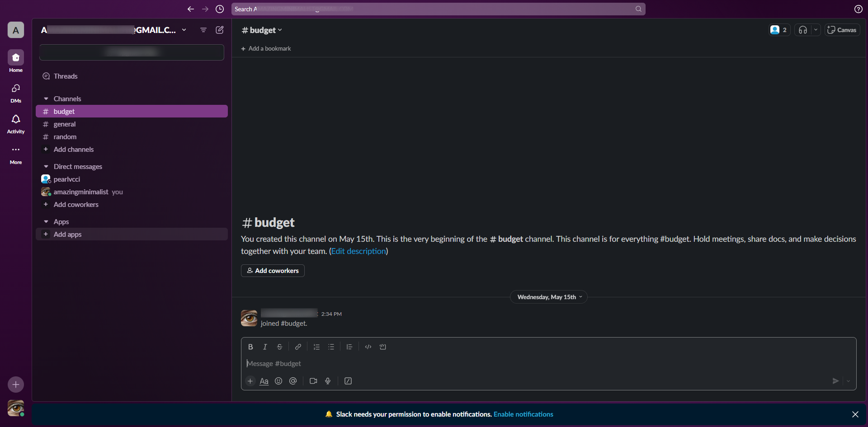Click Add channels
This screenshot has height=427, width=868.
pyautogui.click(x=132, y=149)
